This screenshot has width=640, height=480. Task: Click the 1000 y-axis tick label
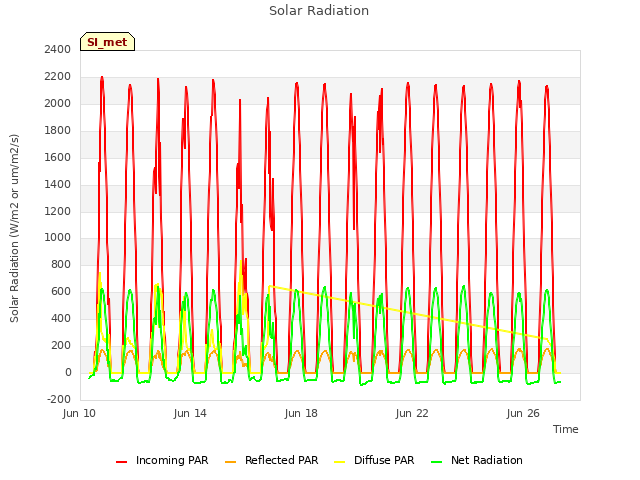58,238
